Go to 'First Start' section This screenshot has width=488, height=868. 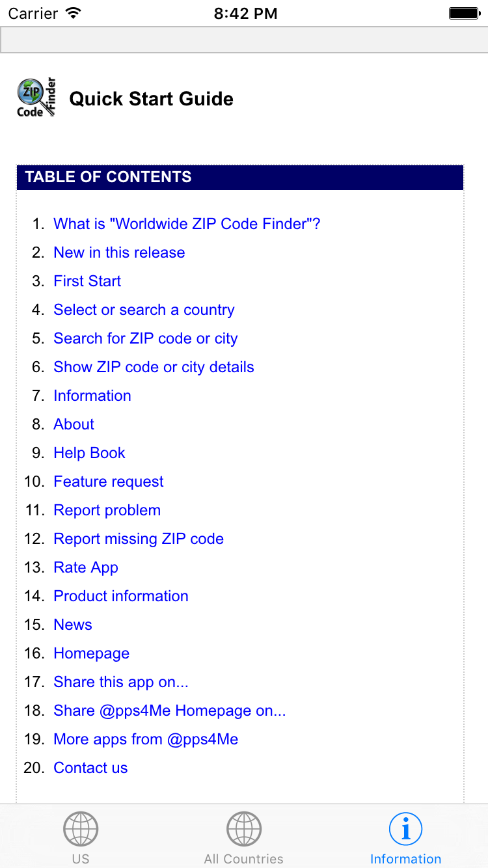click(x=87, y=281)
